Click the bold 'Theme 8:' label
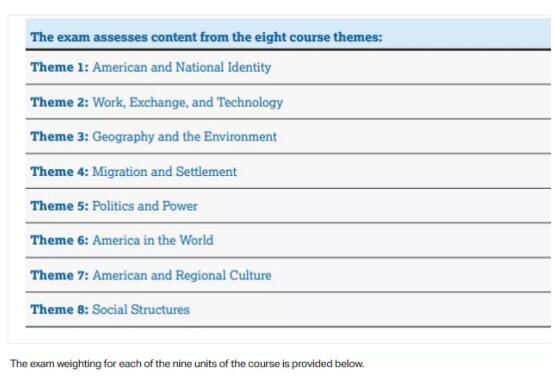Viewport: 555px width, 376px height. click(x=59, y=309)
